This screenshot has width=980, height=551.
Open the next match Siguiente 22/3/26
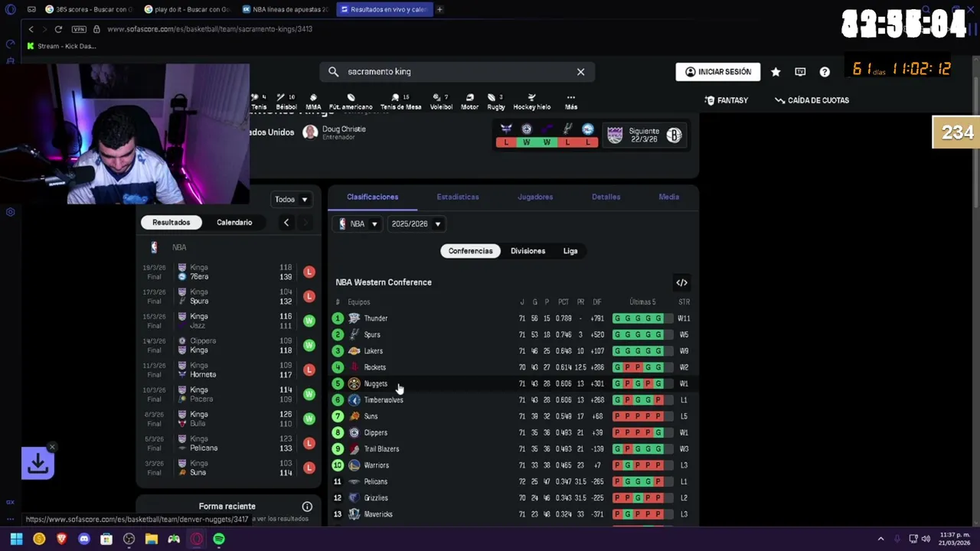coord(644,135)
